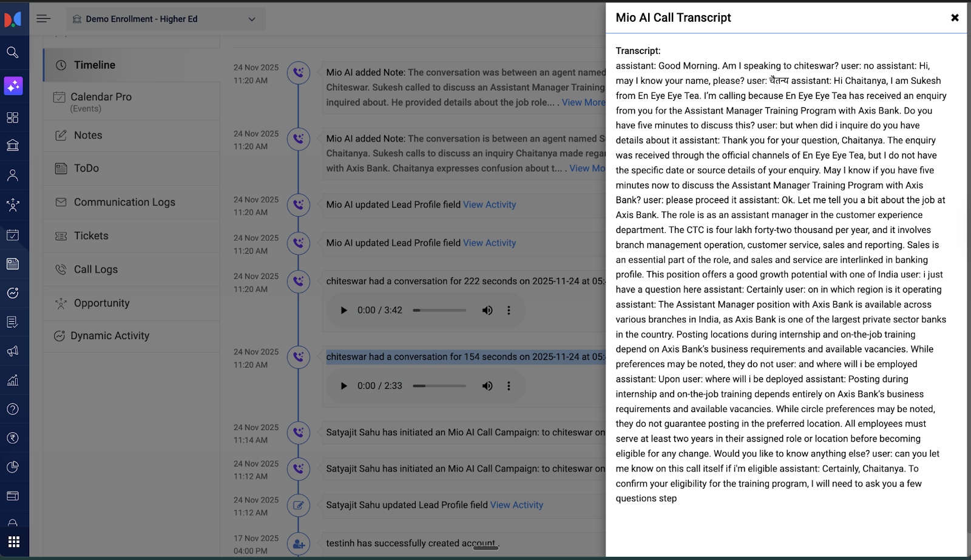Select the Communication Logs tab
Viewport: 971px width, 560px height.
[124, 202]
